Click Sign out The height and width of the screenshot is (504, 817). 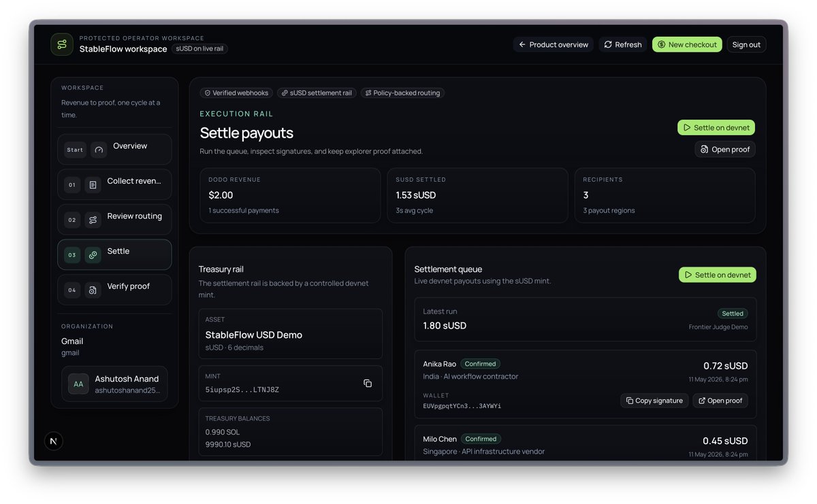[x=746, y=44]
